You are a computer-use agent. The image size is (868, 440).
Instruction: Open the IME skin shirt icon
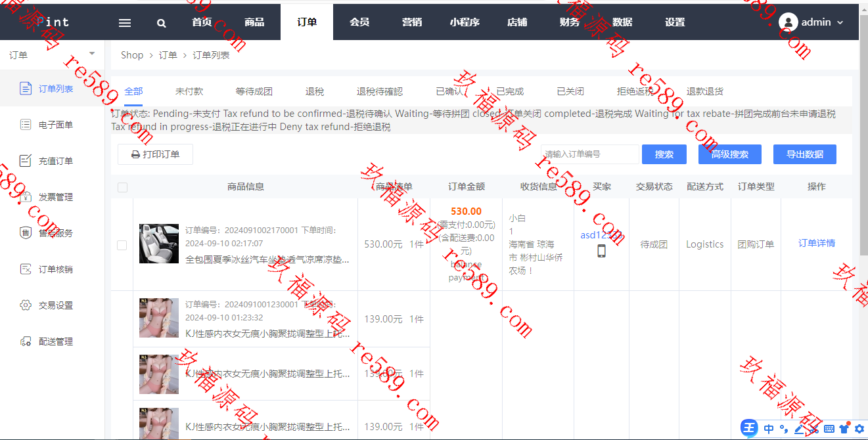(844, 429)
